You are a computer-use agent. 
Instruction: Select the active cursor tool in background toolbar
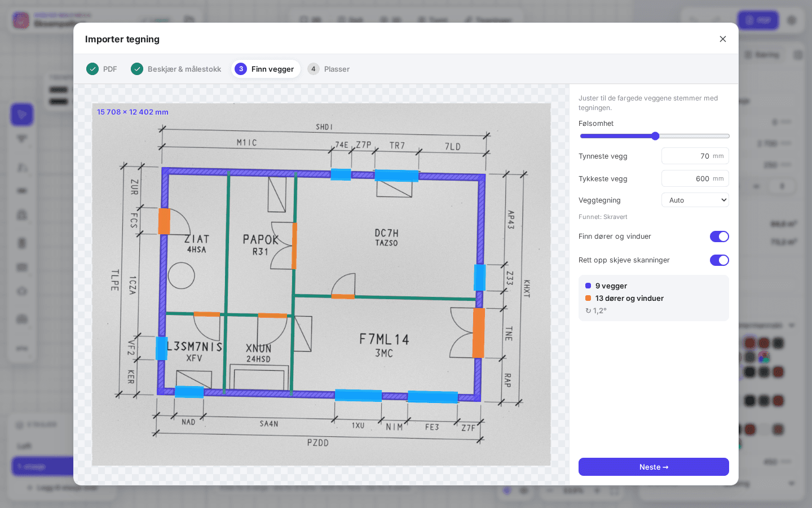coord(22,115)
